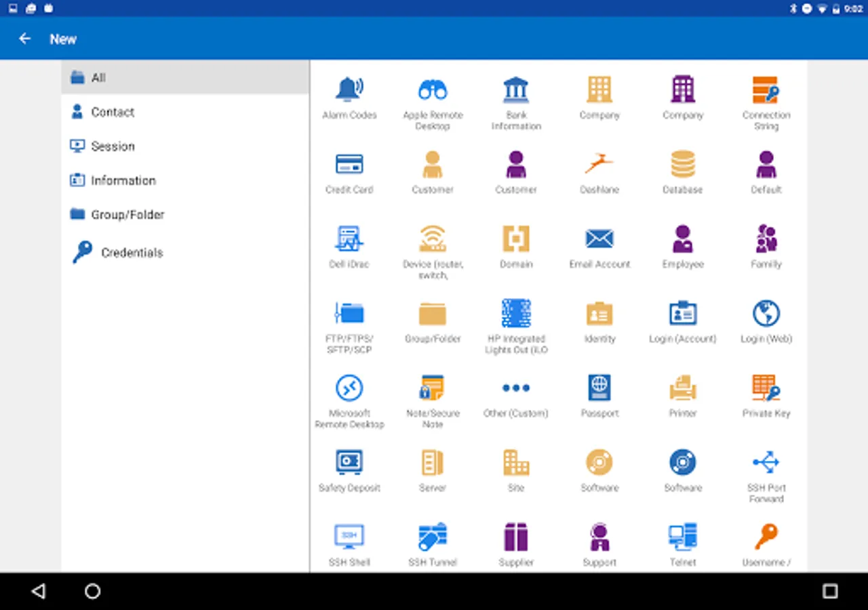This screenshot has width=868, height=610.
Task: Choose the Passport entry icon
Action: pyautogui.click(x=599, y=388)
